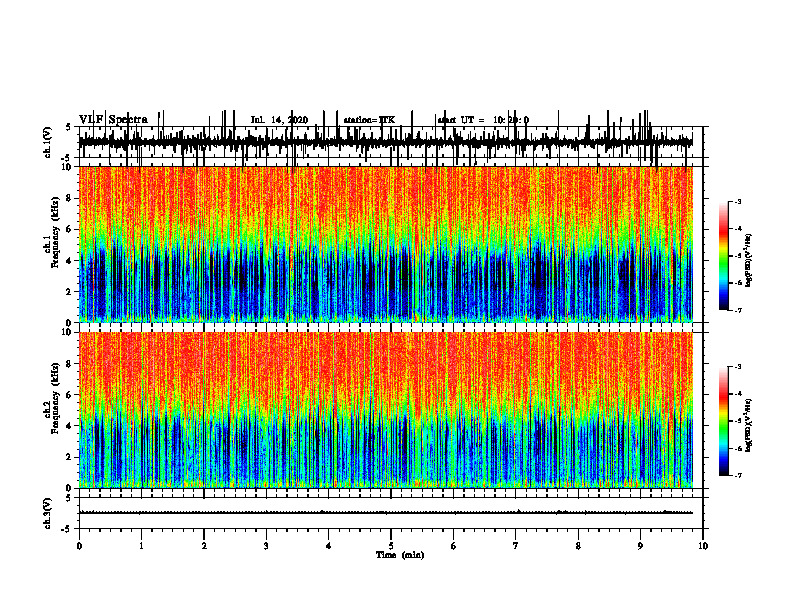This screenshot has height=612, width=792.
Task: Click the '5' minute tick label
Action: (x=391, y=546)
